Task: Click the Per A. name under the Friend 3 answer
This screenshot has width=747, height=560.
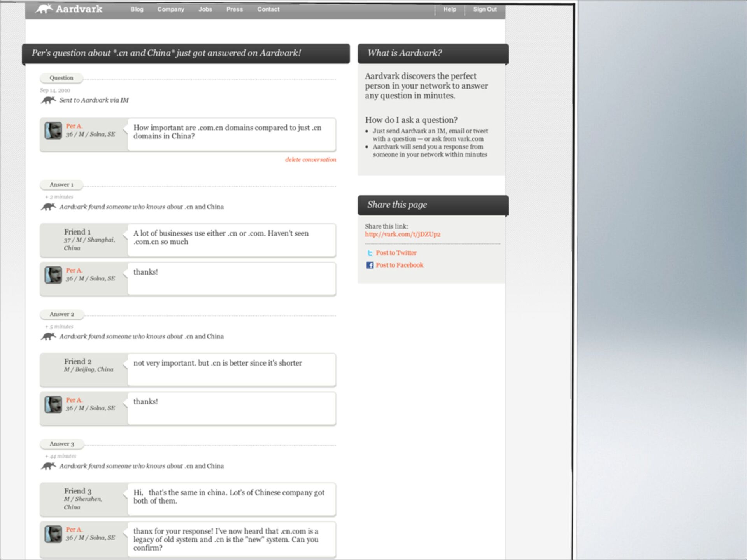Action: coord(74,530)
